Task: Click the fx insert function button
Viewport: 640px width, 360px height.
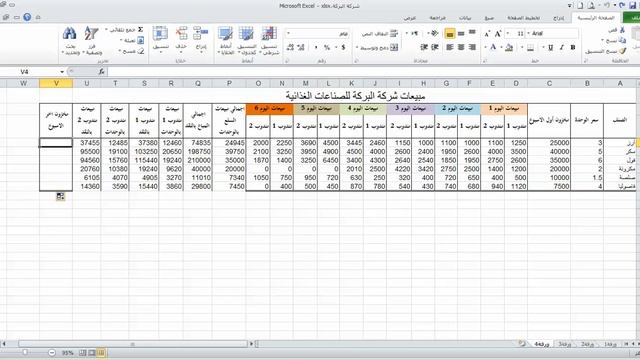Action: point(102,72)
